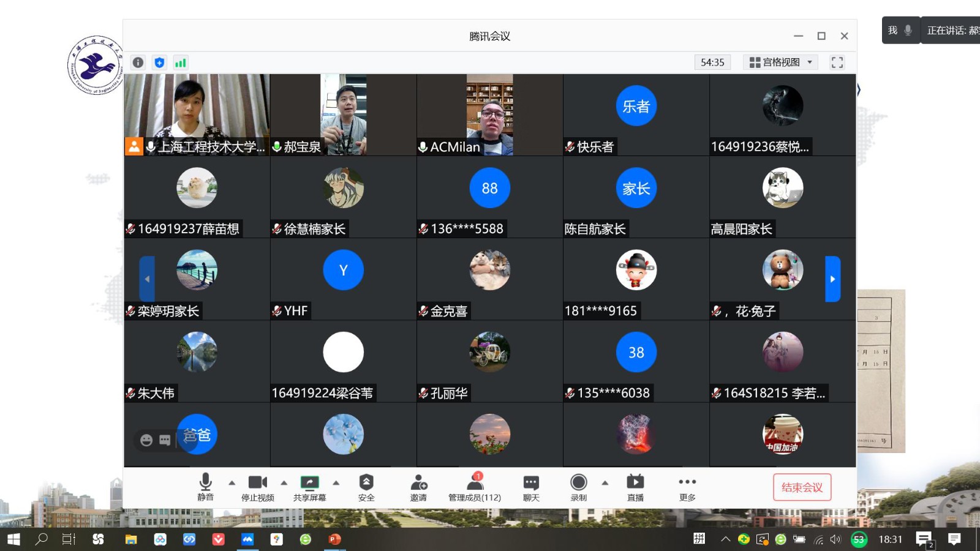Click 邀请 invite participants icon
The image size is (980, 551).
[419, 487]
